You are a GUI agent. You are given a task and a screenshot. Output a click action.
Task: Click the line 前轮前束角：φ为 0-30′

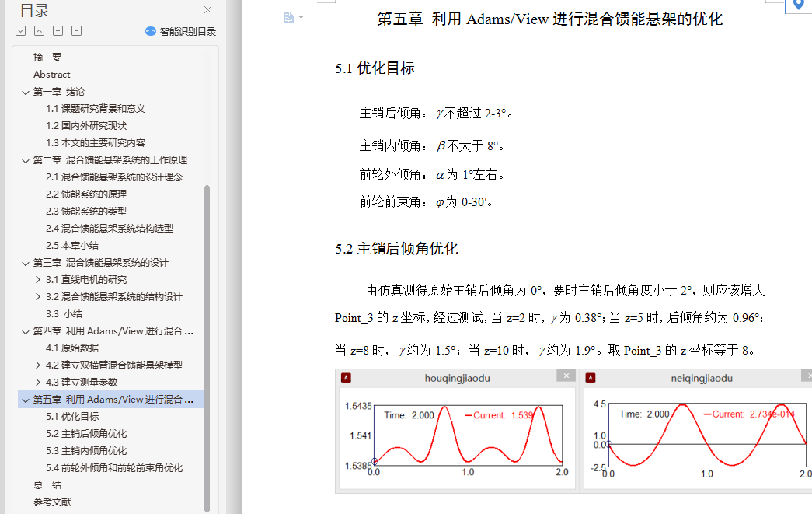point(426,201)
